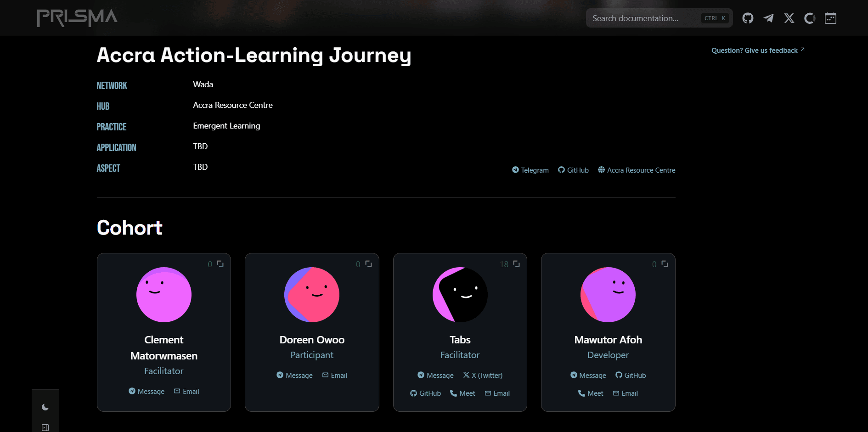Image resolution: width=868 pixels, height=432 pixels.
Task: Open Tabs' X (Twitter) profile link
Action: 483,376
